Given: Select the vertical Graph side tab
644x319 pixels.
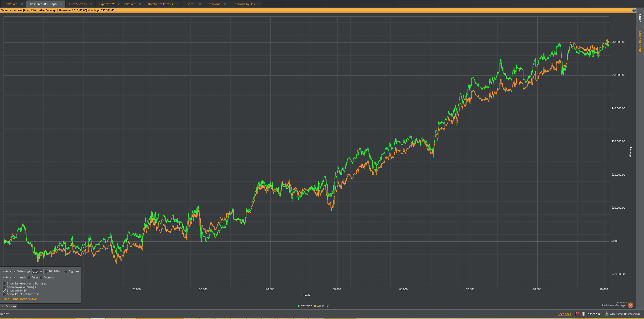Looking at the screenshot, I should 640,18.
